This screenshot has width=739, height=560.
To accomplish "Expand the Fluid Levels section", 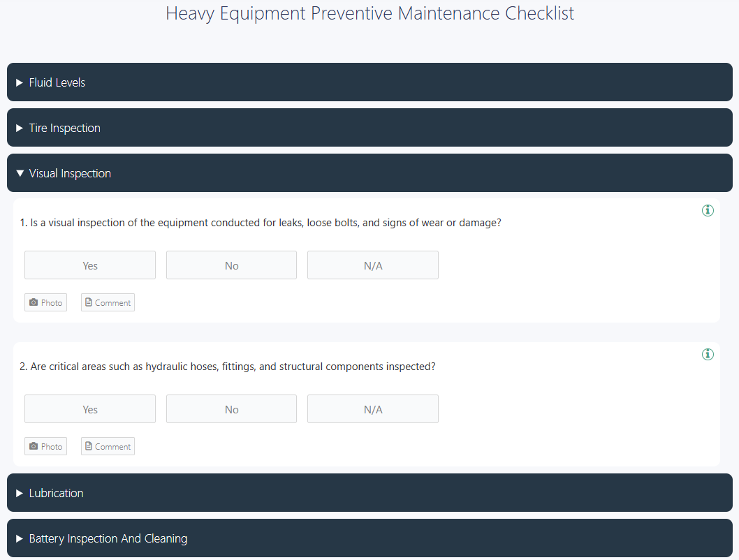I will pos(369,82).
